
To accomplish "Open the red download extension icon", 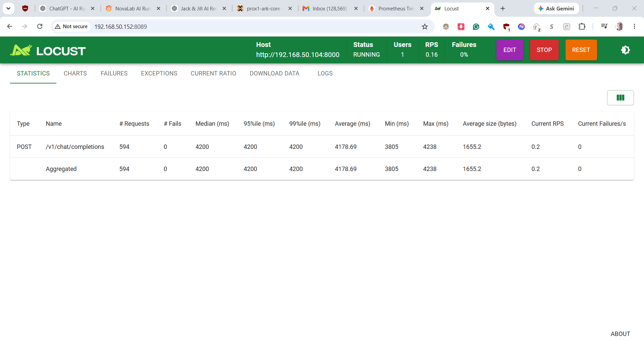I will coord(461,26).
